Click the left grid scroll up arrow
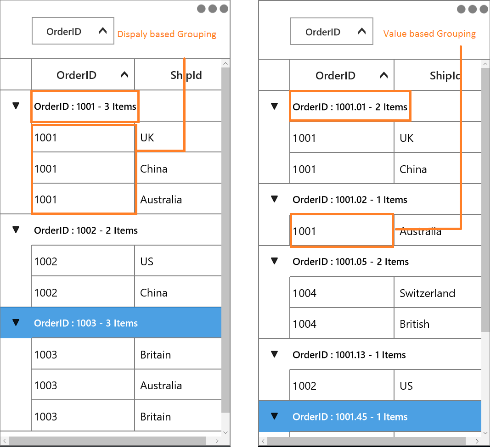496x448 pixels. (x=225, y=63)
